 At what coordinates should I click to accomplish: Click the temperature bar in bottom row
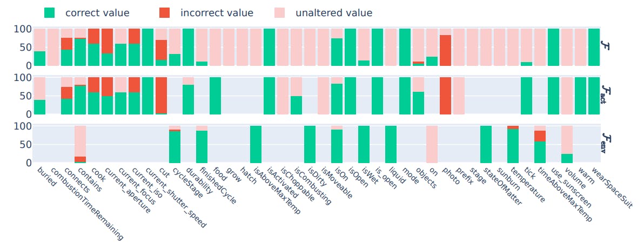tap(513, 145)
